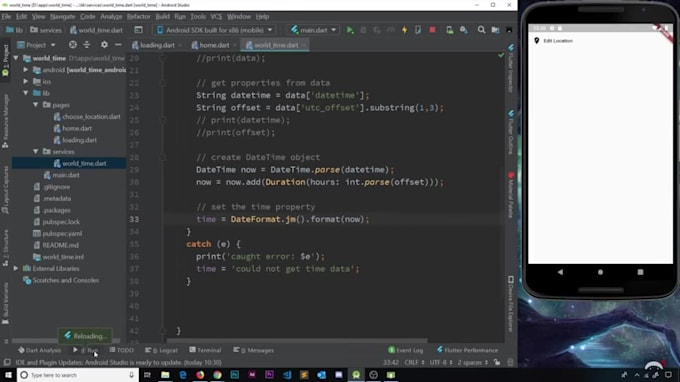This screenshot has height=382, width=680.
Task: Trigger Flutter hot reload lightning icon
Action: (404, 30)
